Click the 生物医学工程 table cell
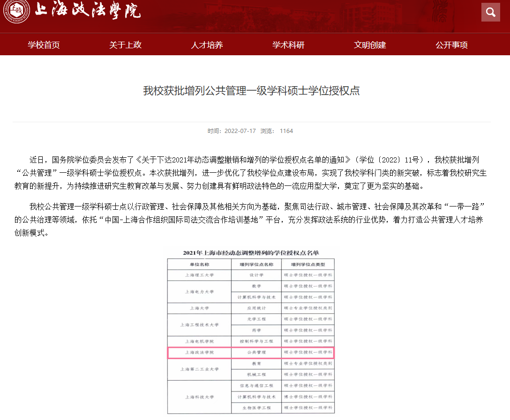510x420 pixels. (256, 408)
